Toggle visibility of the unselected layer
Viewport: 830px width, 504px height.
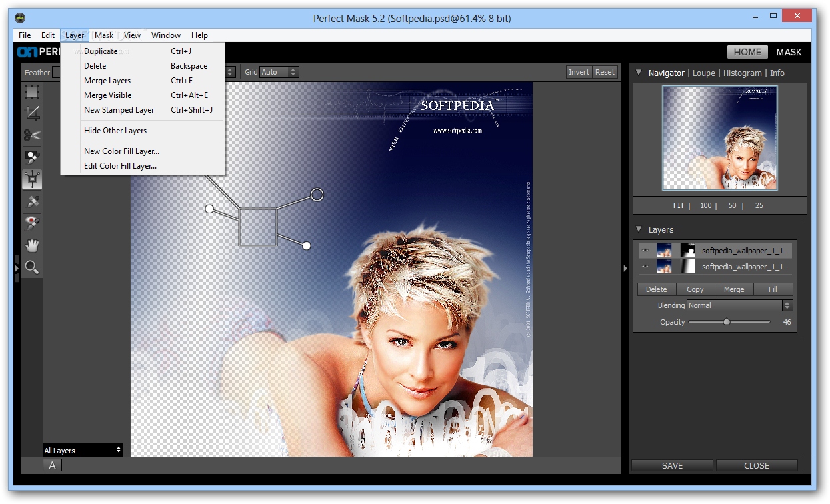[x=645, y=267]
